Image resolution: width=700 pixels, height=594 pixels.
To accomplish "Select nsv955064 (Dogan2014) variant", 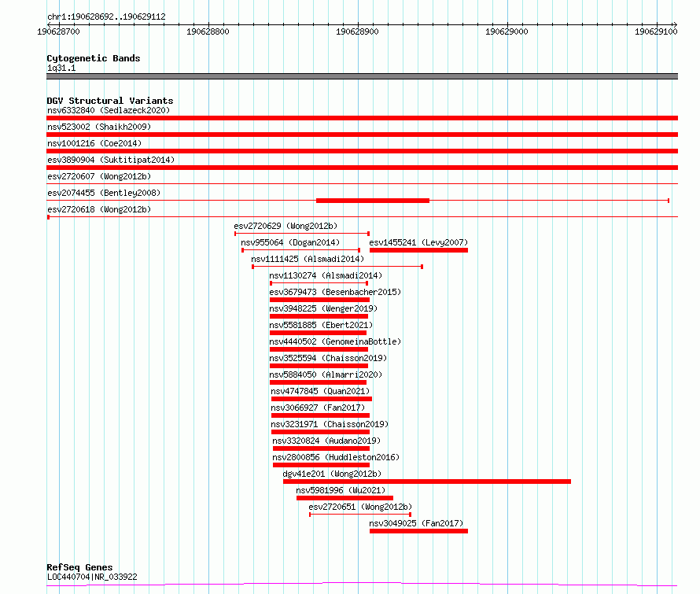I will click(x=290, y=242).
